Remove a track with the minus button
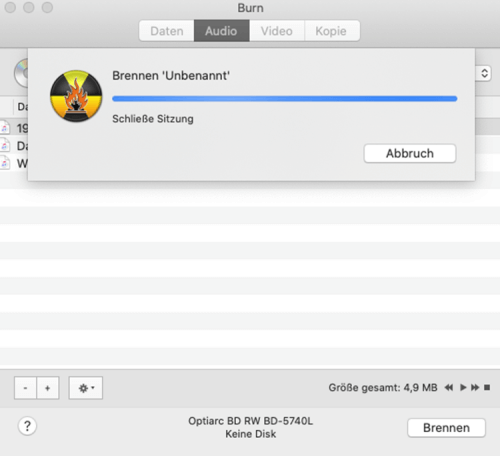This screenshot has height=456, width=500. click(x=25, y=388)
